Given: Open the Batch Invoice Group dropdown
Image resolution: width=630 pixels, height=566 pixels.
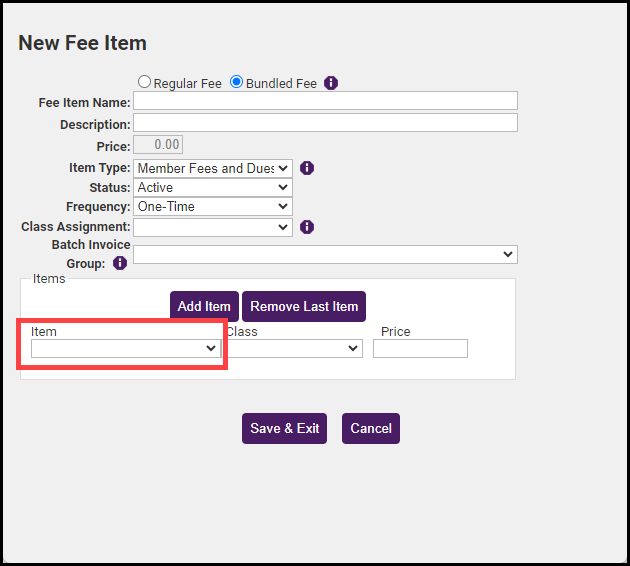Looking at the screenshot, I should pyautogui.click(x=325, y=254).
